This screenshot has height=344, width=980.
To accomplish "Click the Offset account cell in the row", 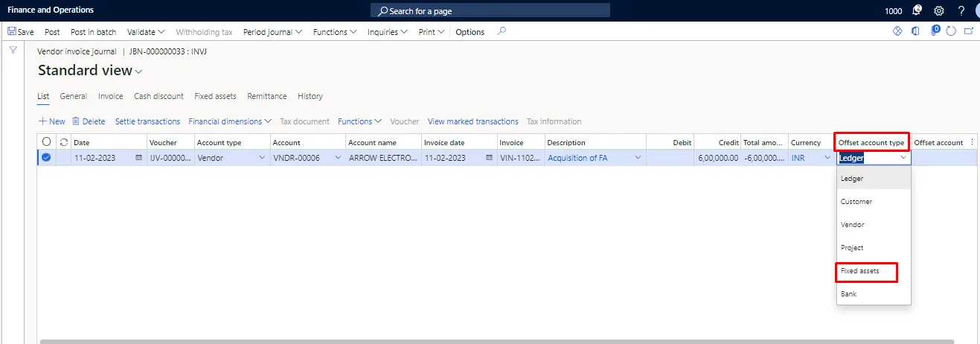I will point(944,158).
